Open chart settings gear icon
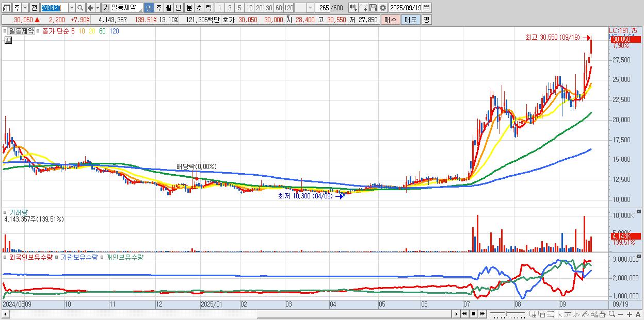644x320 pixels. 382,8
